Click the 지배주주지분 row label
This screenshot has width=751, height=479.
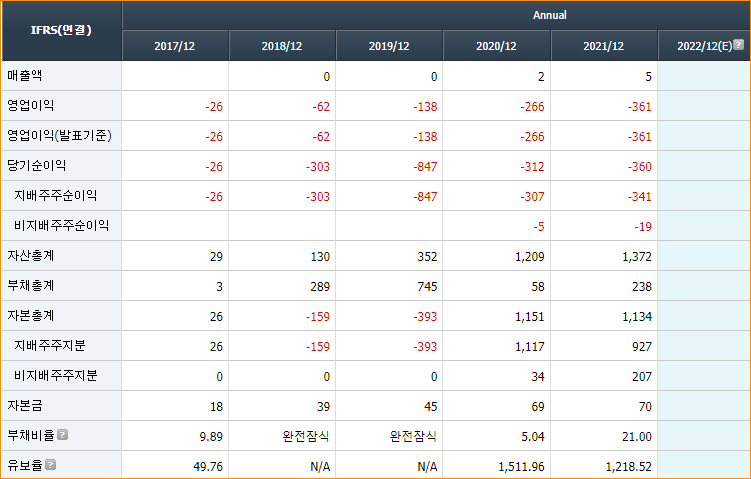tap(49, 345)
